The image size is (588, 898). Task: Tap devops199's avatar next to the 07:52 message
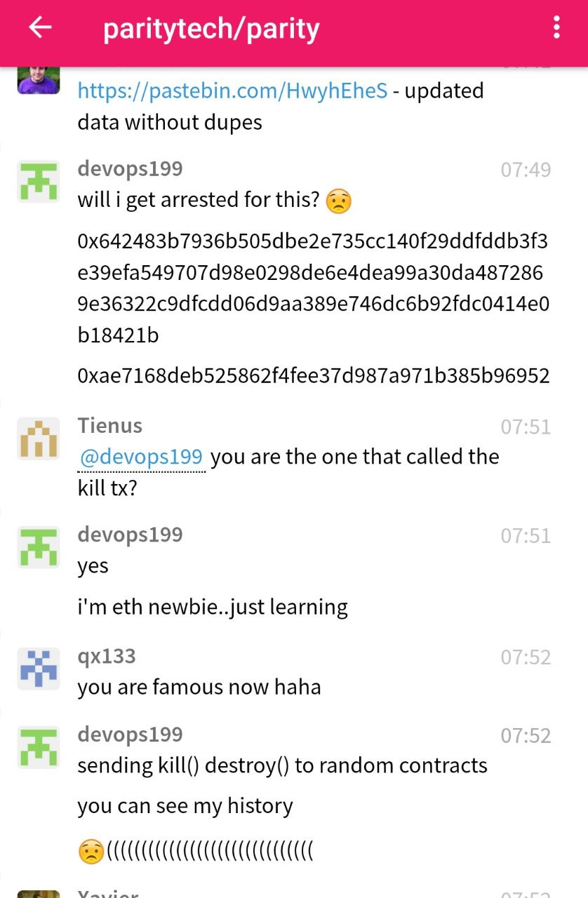(38, 747)
